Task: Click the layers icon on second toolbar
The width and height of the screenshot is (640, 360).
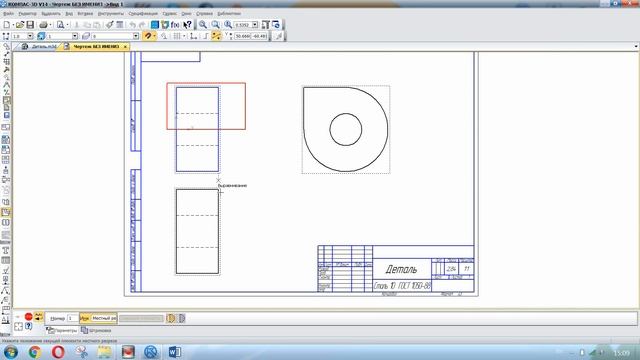Action: tap(86, 36)
